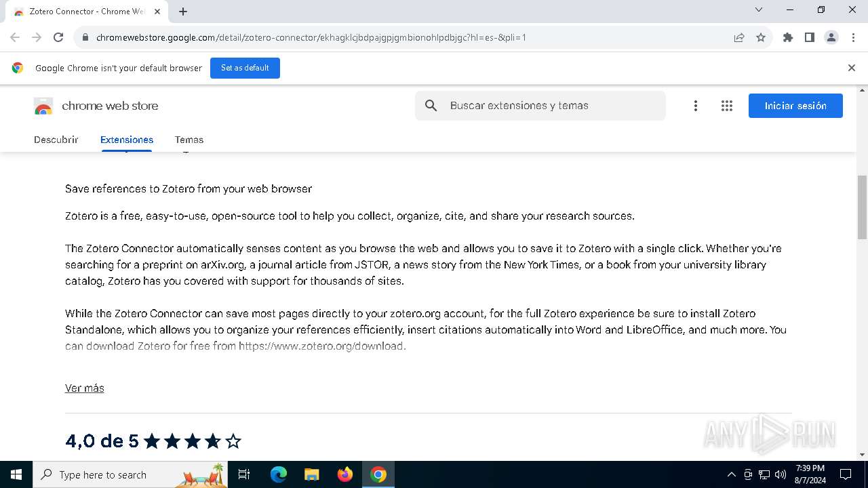Dismiss the default browser notification bar
Viewport: 868px width, 488px height.
coord(852,68)
